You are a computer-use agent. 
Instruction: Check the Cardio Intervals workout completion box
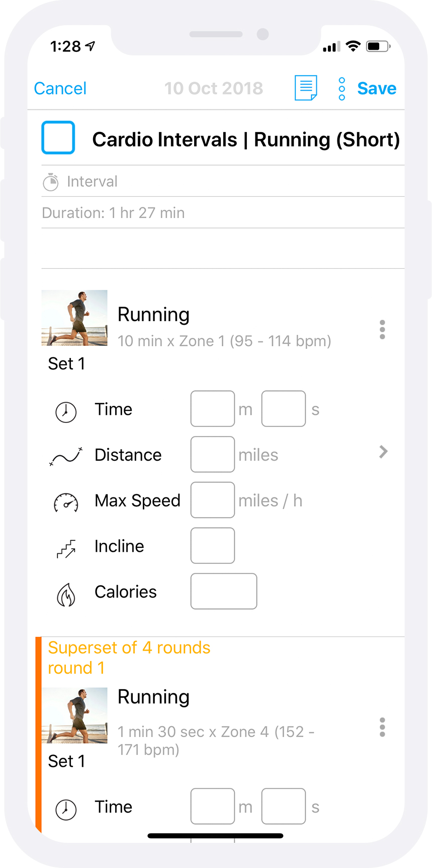(x=58, y=137)
